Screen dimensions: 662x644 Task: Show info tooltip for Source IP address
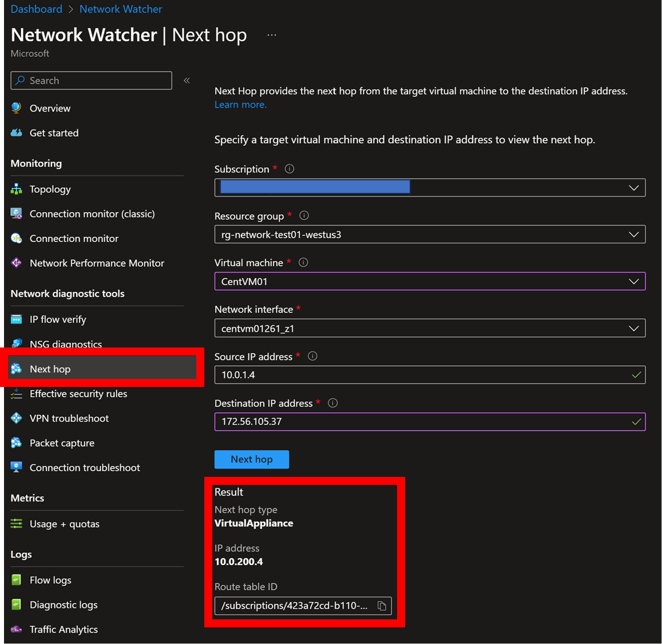[x=312, y=356]
